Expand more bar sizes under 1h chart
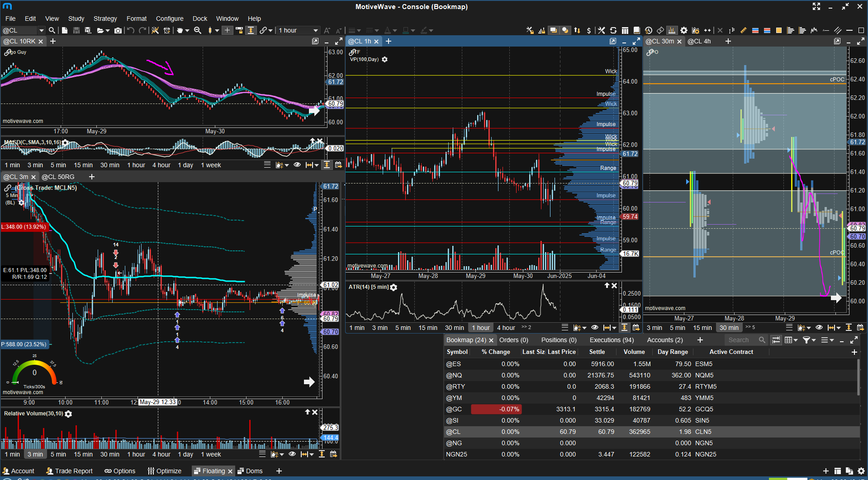868x480 pixels. 526,327
